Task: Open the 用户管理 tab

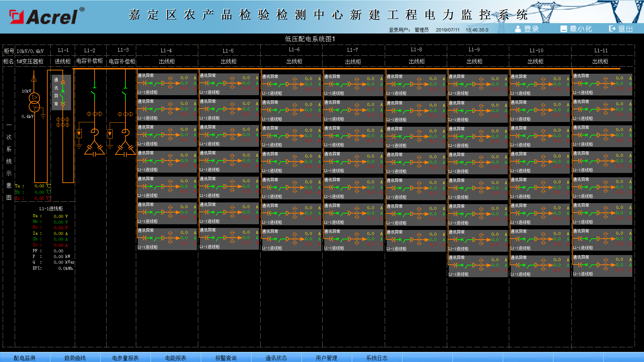Action: [326, 358]
